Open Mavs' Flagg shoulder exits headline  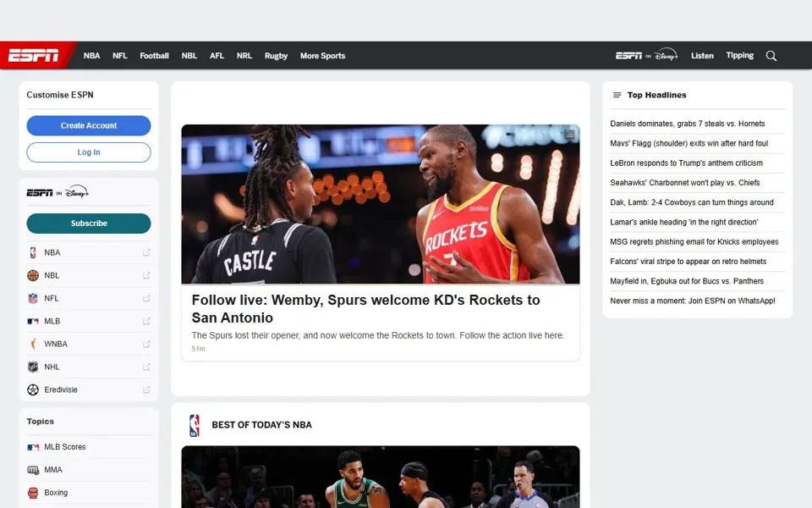(x=689, y=143)
